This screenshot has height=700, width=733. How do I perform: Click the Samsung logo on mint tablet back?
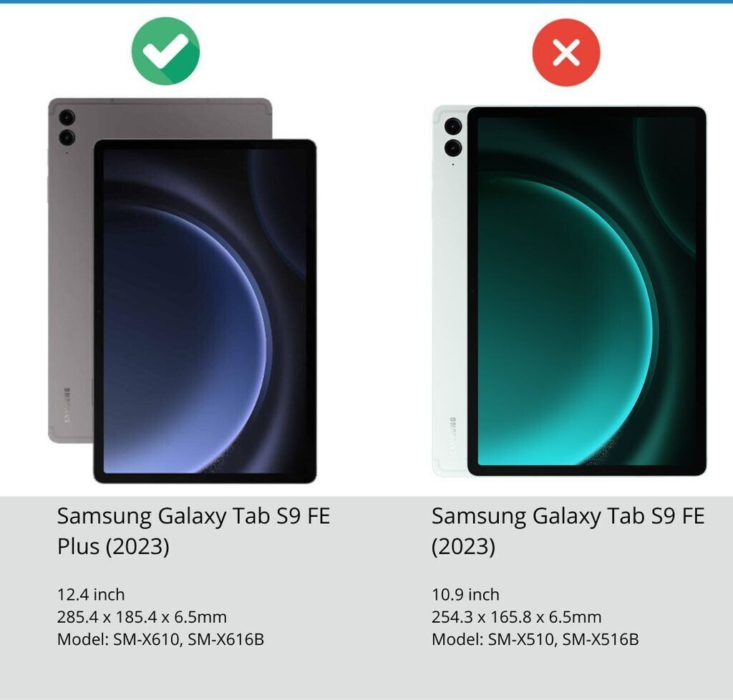click(x=452, y=437)
